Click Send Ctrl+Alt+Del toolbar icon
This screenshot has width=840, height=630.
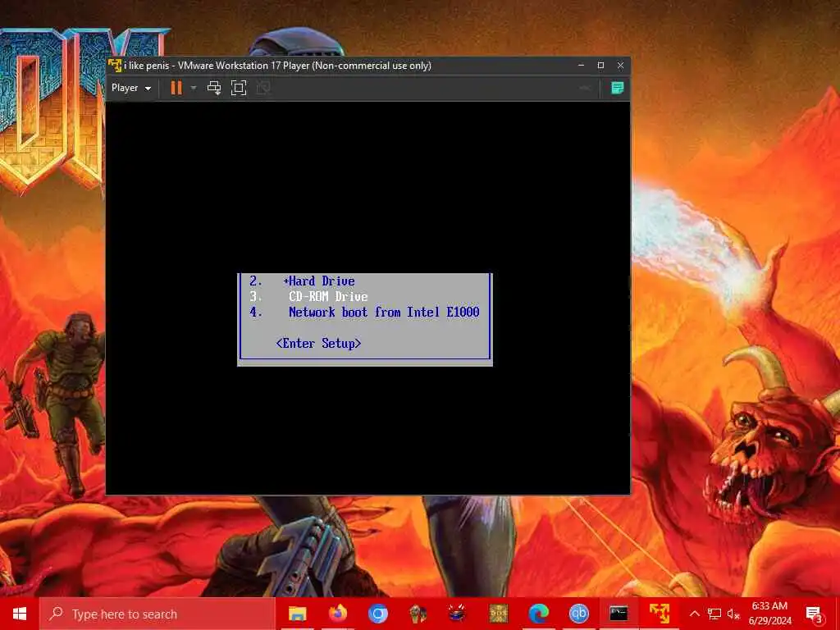(214, 88)
